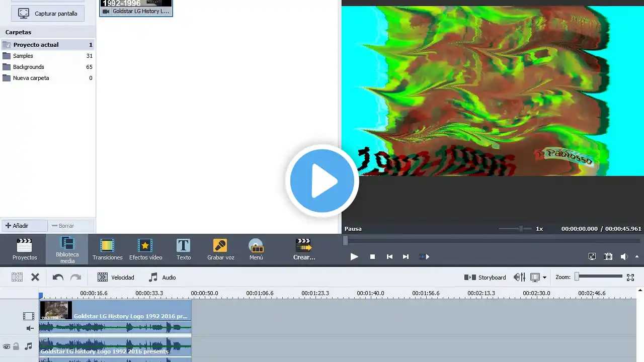Click the Capturar pantalla button
Viewport: 644px width, 362px height.
47,14
